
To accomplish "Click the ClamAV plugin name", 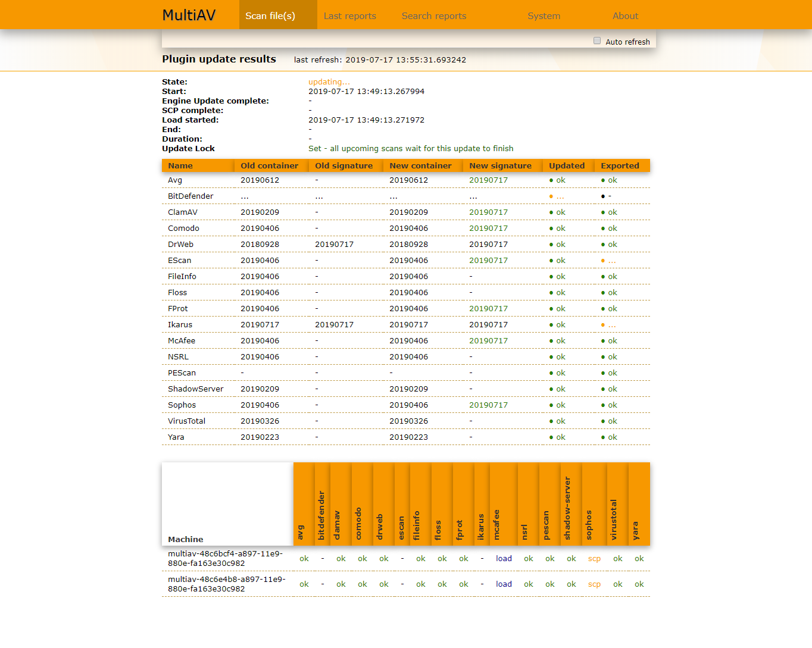I will [x=183, y=212].
